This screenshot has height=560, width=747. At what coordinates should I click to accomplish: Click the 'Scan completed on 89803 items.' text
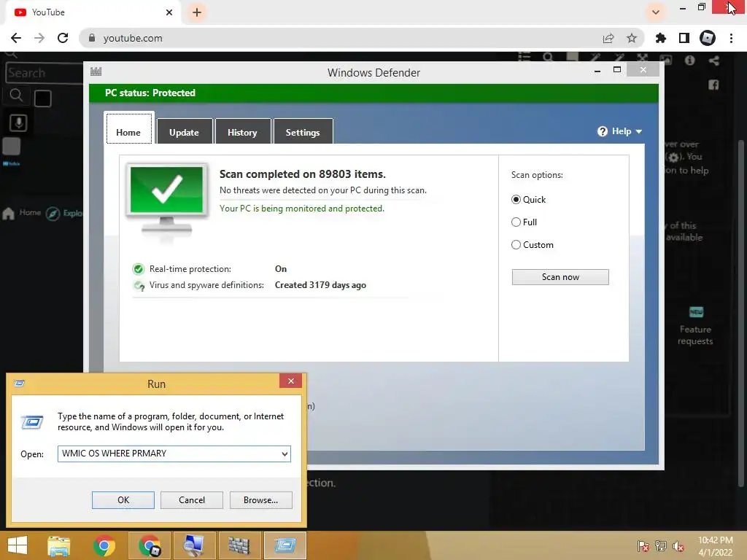pyautogui.click(x=303, y=174)
